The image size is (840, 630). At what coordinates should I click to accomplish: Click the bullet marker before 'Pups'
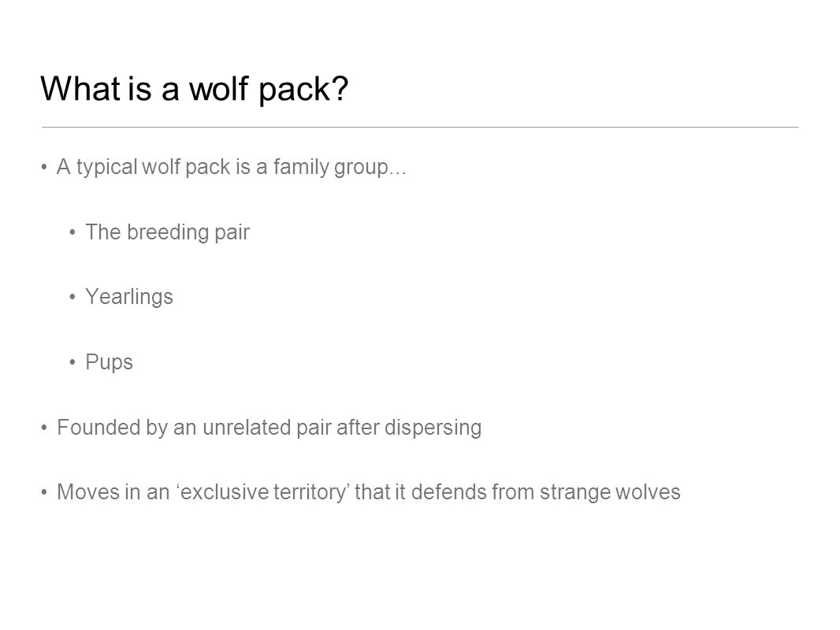click(72, 362)
